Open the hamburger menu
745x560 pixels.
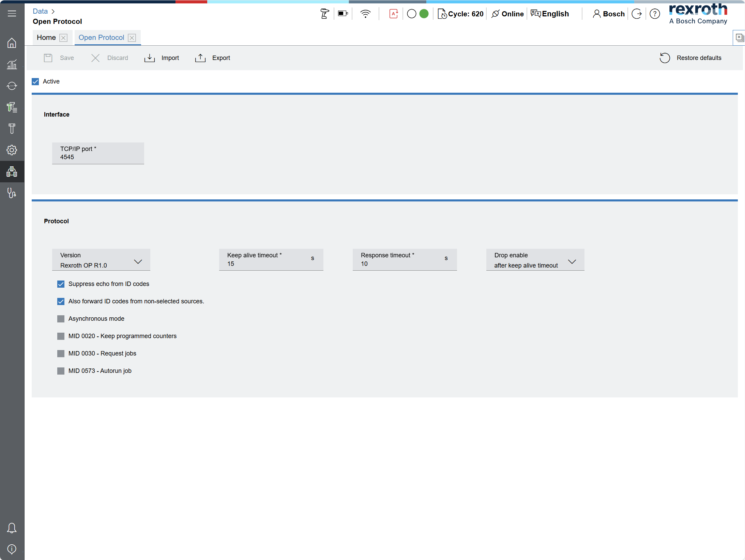click(12, 14)
